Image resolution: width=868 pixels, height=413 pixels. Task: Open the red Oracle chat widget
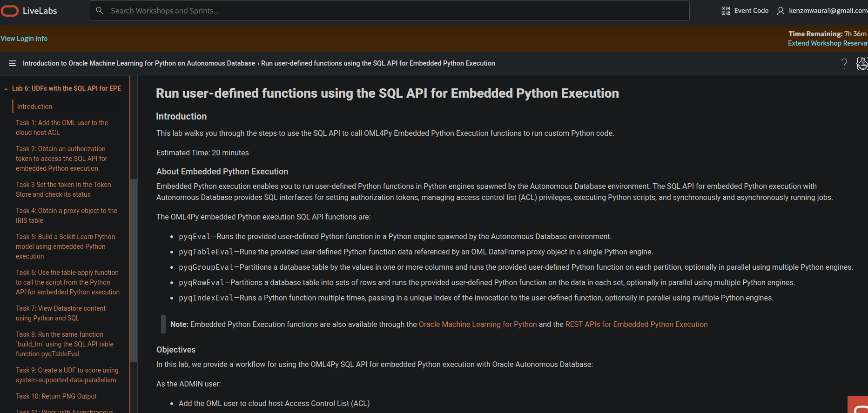858,405
